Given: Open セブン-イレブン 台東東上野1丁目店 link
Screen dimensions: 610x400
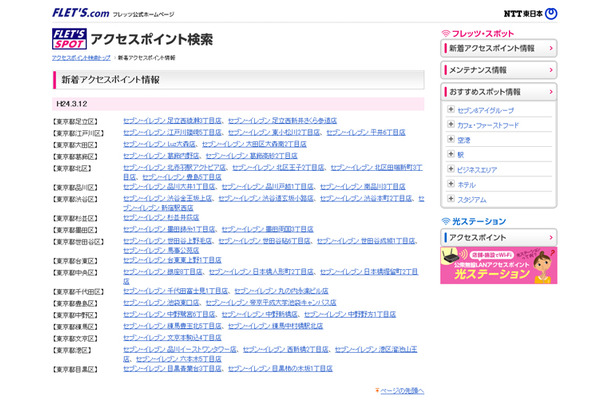Looking at the screenshot, I should 172,260.
